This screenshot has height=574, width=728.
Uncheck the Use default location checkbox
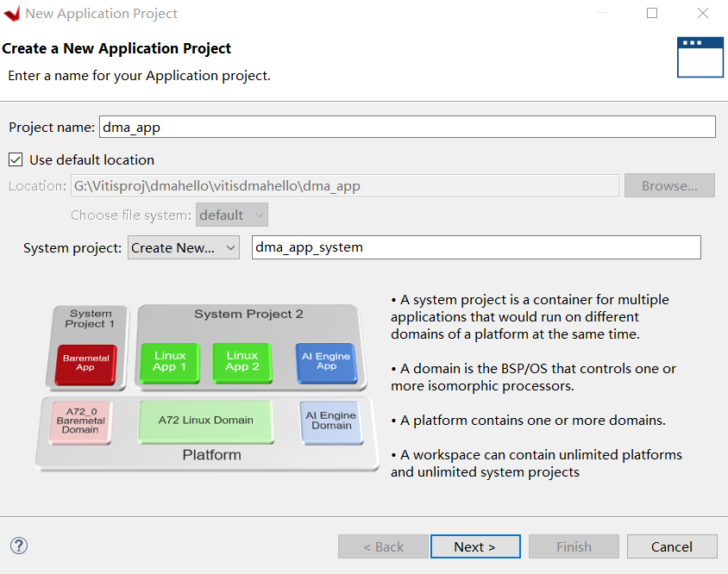15,159
